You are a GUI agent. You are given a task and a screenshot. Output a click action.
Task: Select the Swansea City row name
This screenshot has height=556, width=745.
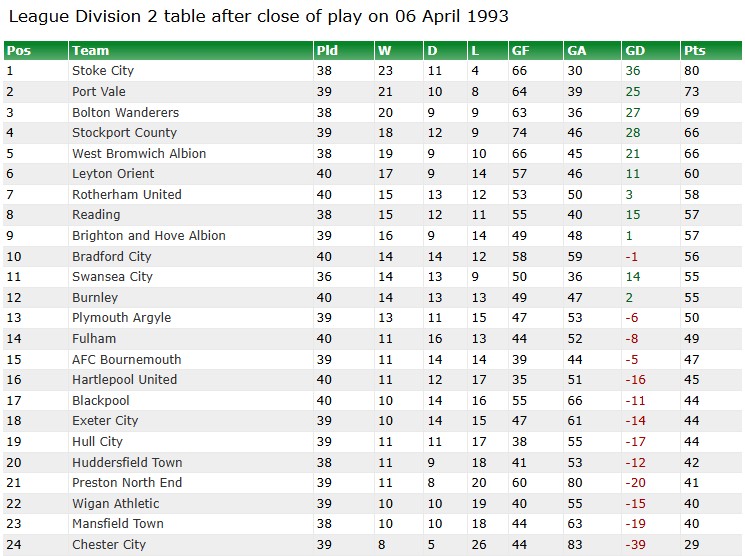112,277
